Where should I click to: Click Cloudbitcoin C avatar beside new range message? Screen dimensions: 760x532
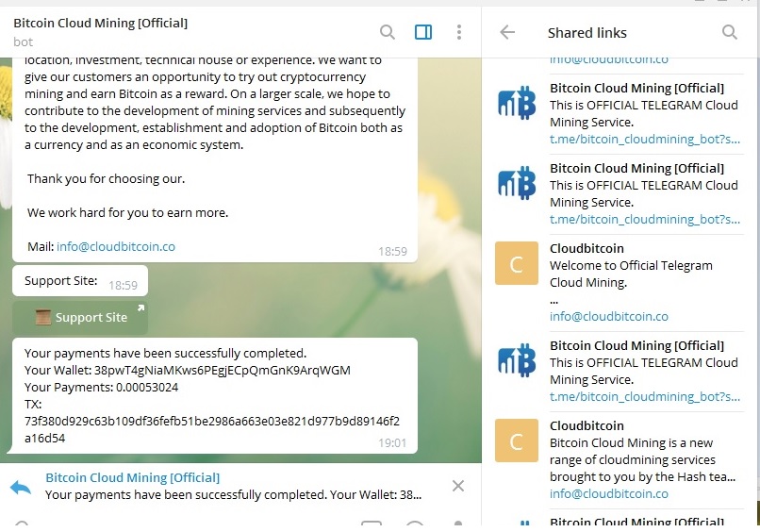pyautogui.click(x=516, y=441)
